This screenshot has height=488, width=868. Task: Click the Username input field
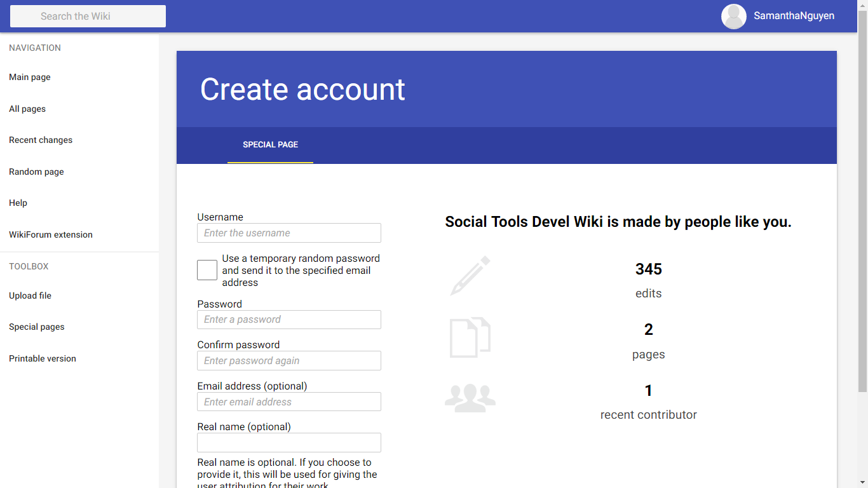click(289, 233)
